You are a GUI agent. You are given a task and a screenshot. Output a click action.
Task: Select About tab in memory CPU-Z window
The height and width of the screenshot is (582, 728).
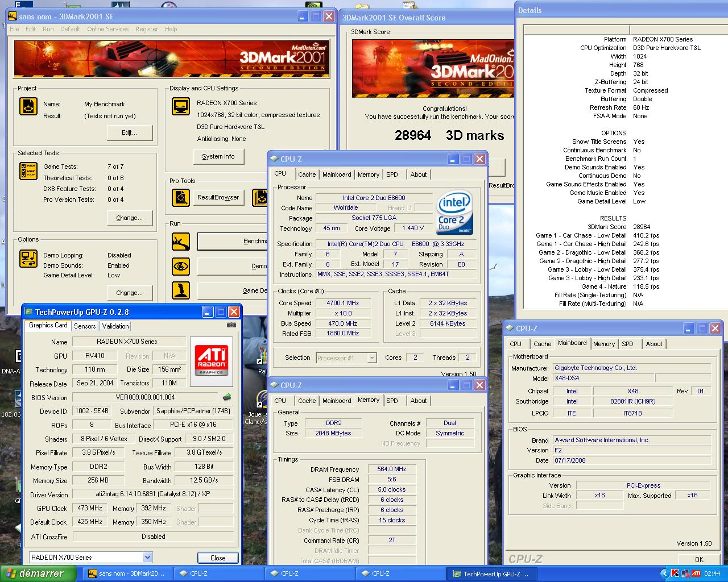[x=419, y=401]
